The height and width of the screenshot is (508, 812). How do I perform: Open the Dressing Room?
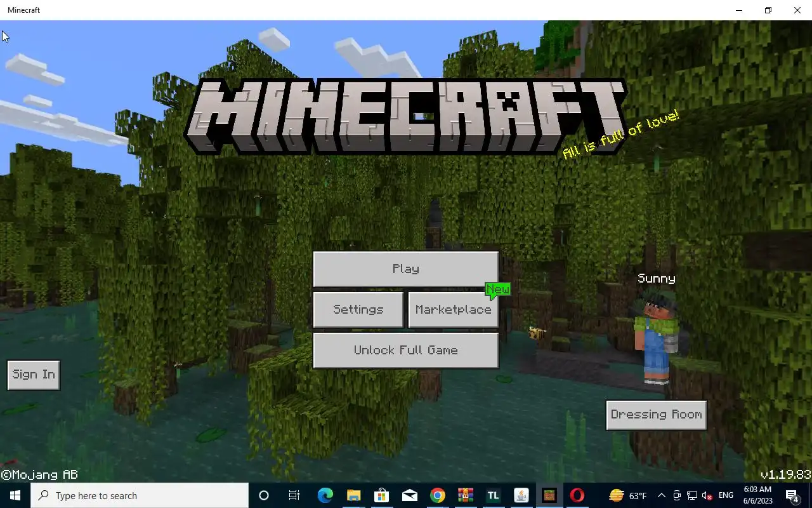(x=656, y=415)
